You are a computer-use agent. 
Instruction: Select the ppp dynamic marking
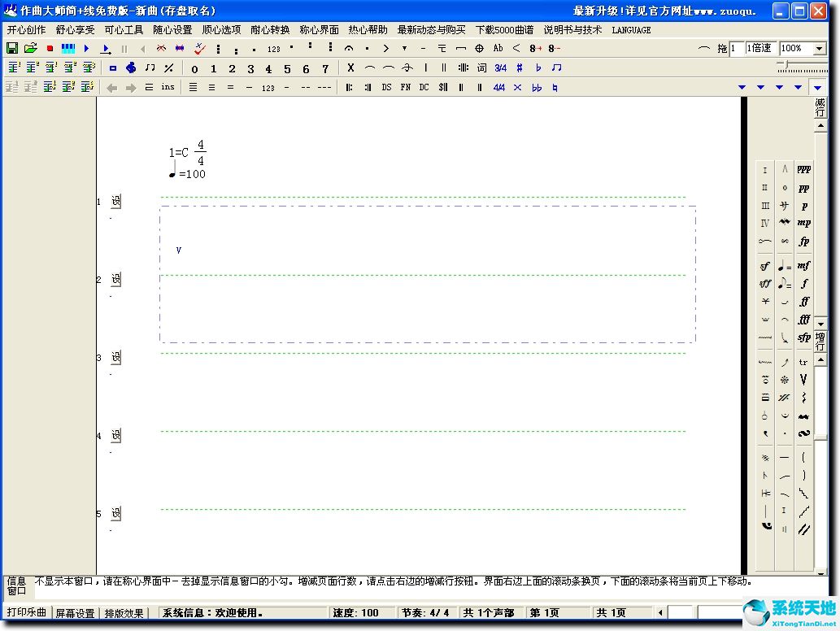[803, 170]
